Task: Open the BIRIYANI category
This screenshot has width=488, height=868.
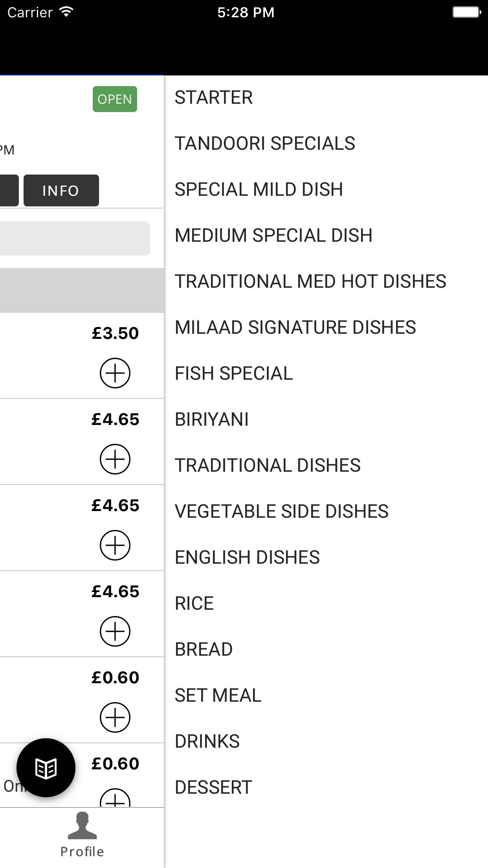Action: point(212,419)
